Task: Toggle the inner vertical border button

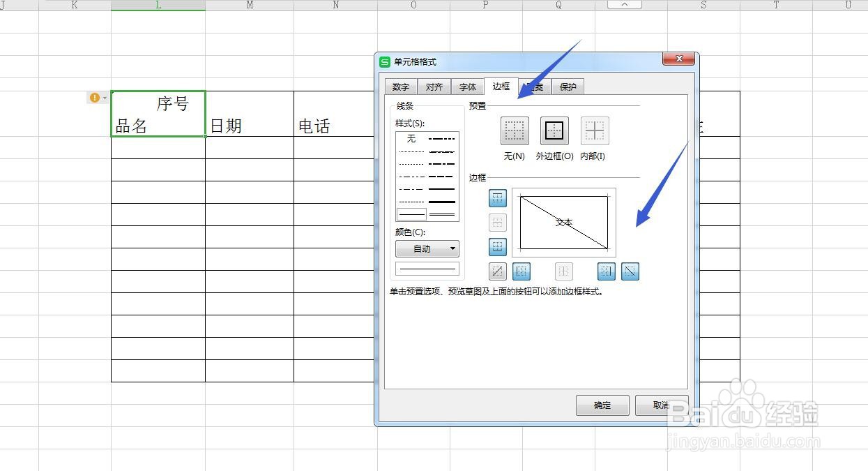Action: tap(563, 271)
